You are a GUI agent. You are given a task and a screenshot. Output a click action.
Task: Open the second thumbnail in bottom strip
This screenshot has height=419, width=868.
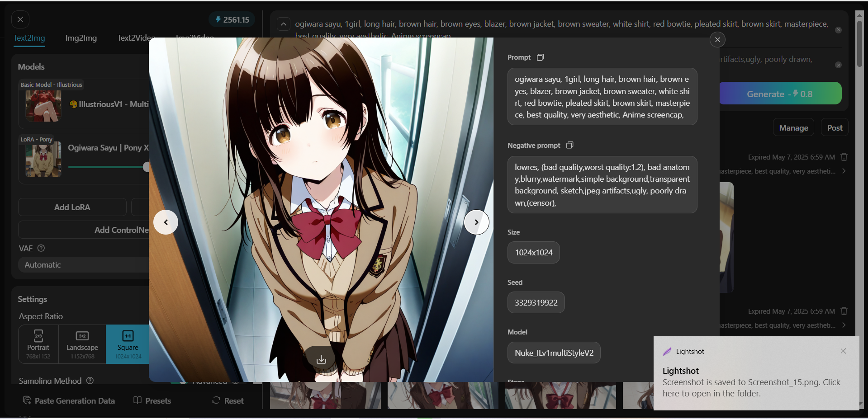443,395
